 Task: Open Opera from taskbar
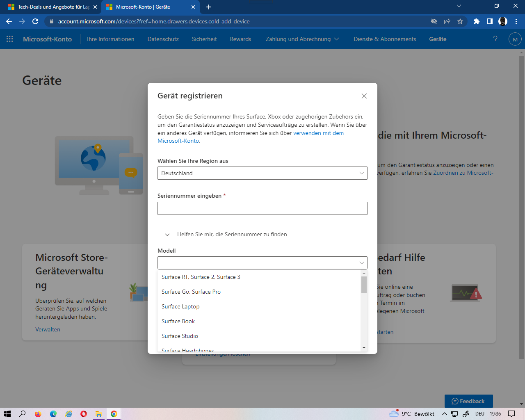point(84,414)
